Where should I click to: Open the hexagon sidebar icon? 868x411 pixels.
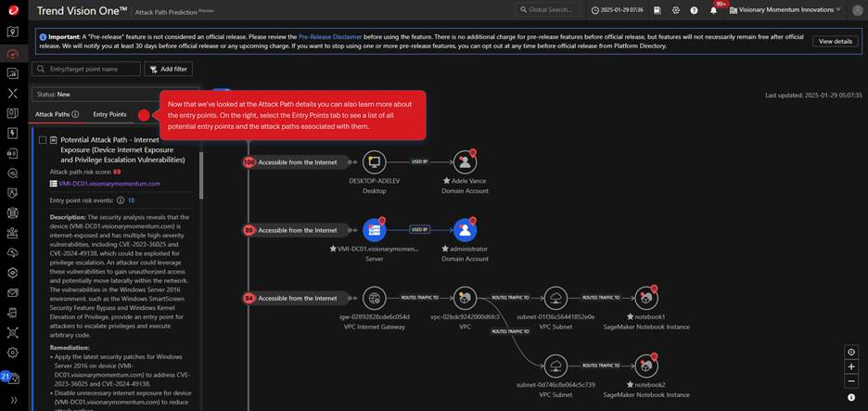coord(13,273)
